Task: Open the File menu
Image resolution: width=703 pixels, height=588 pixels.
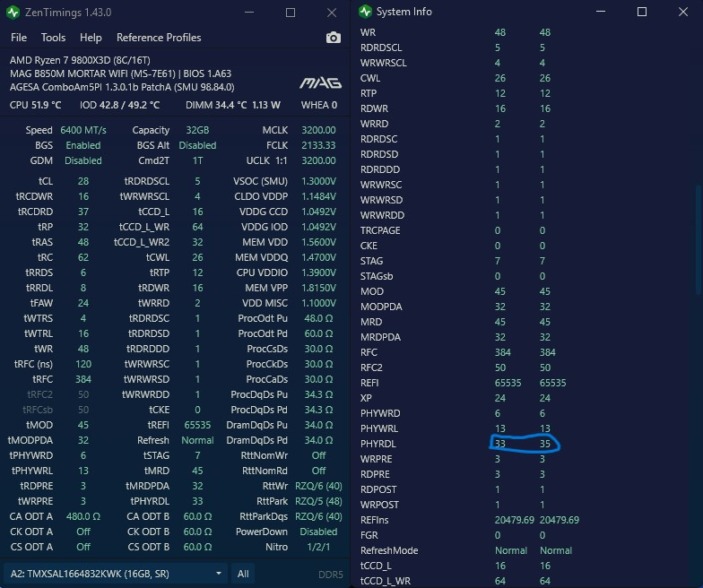Action: point(19,38)
